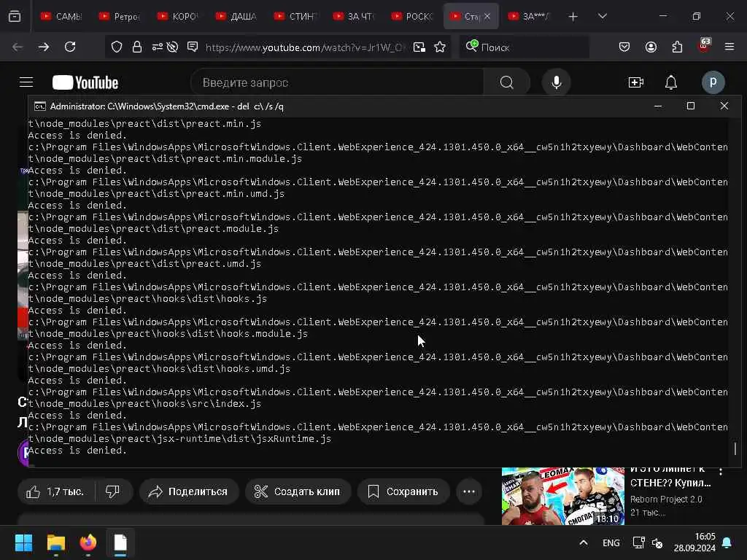Open the tracking protection shield icon
The width and height of the screenshot is (747, 560).
point(117,47)
